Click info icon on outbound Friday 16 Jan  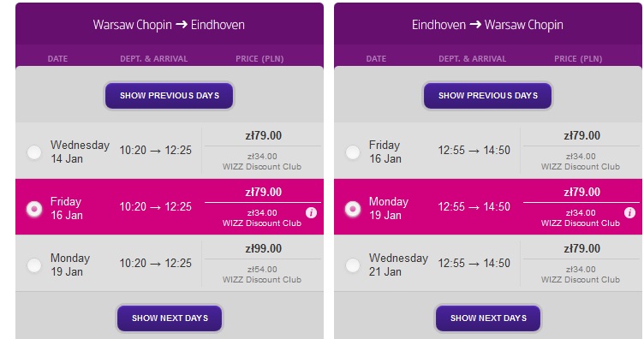(312, 212)
